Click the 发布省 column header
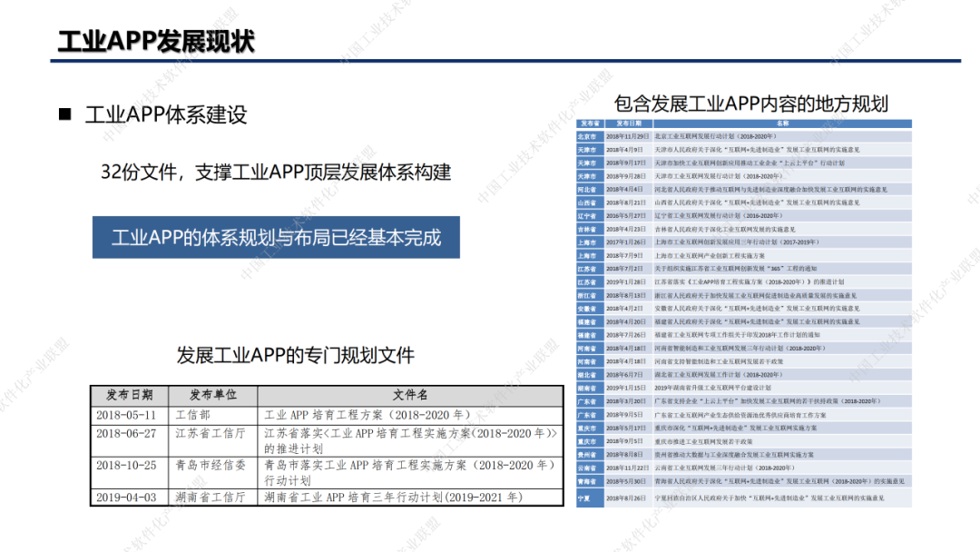The height and width of the screenshot is (552, 980). tap(590, 123)
